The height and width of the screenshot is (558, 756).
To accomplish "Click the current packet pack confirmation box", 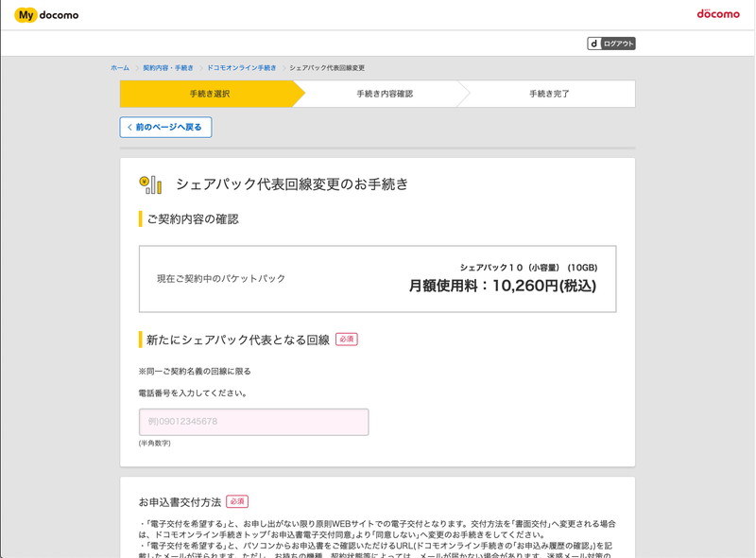I will pyautogui.click(x=378, y=275).
